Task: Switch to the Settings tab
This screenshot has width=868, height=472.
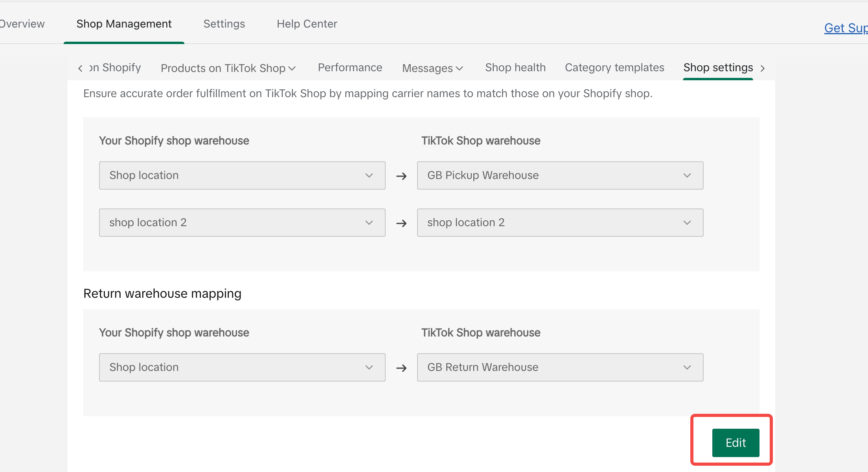Action: pos(224,24)
